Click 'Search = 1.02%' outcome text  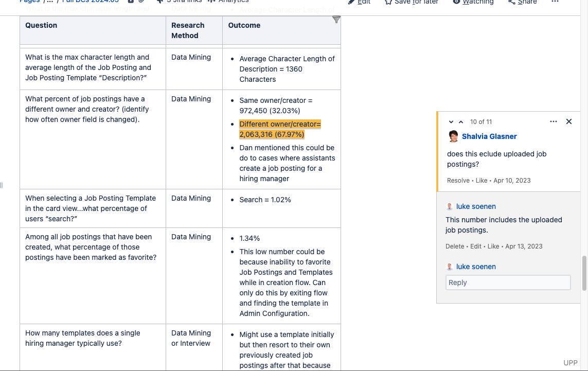(265, 200)
